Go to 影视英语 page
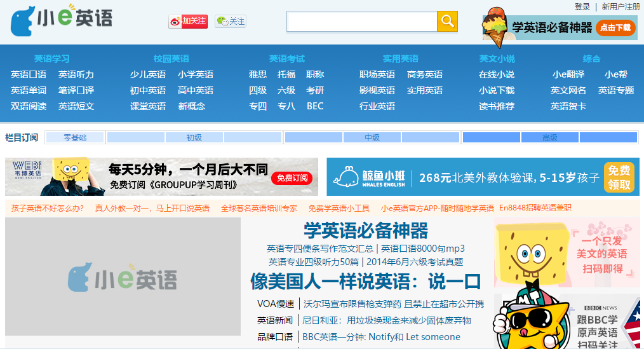Viewport: 644px width, 349px height. coord(377,90)
